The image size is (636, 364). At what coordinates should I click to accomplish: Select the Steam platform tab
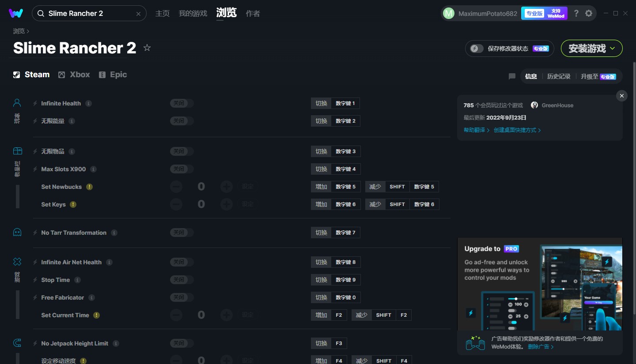31,75
